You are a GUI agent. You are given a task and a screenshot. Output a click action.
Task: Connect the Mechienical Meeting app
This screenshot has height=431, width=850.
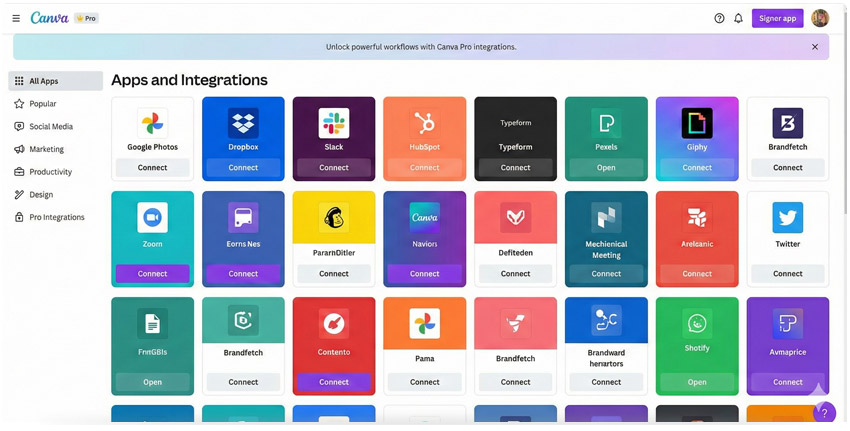pyautogui.click(x=606, y=274)
